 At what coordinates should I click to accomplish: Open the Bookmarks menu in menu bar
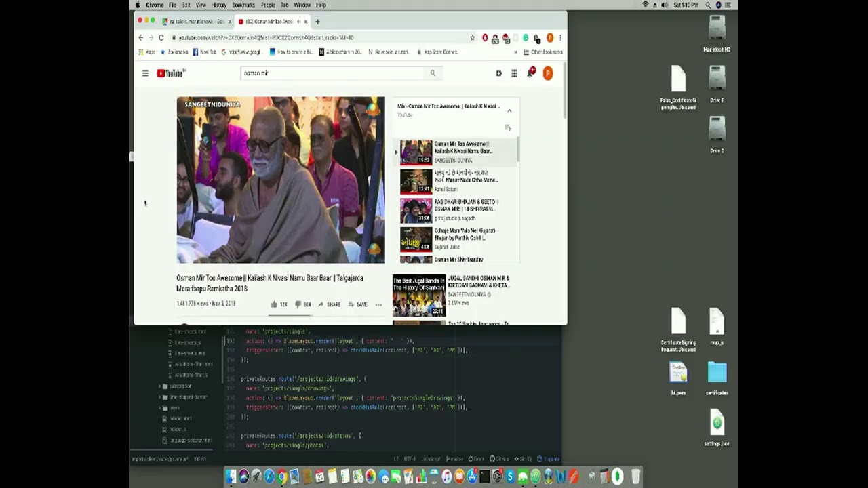(x=243, y=5)
